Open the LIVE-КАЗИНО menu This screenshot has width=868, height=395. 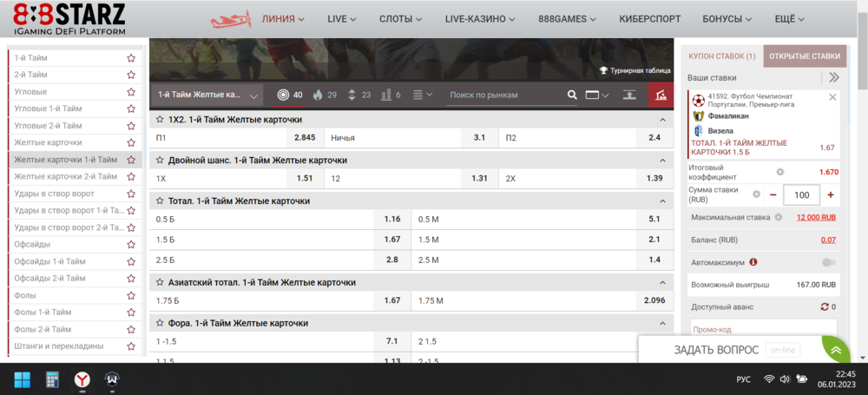coord(480,19)
